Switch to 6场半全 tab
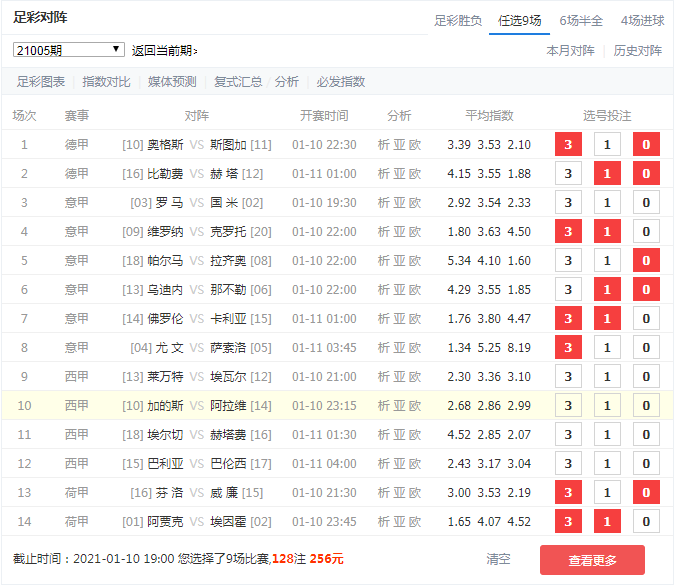 pyautogui.click(x=580, y=20)
